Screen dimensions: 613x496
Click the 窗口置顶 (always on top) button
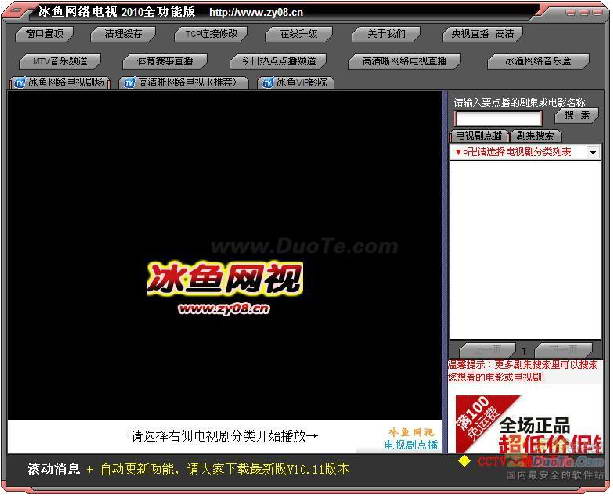click(44, 34)
